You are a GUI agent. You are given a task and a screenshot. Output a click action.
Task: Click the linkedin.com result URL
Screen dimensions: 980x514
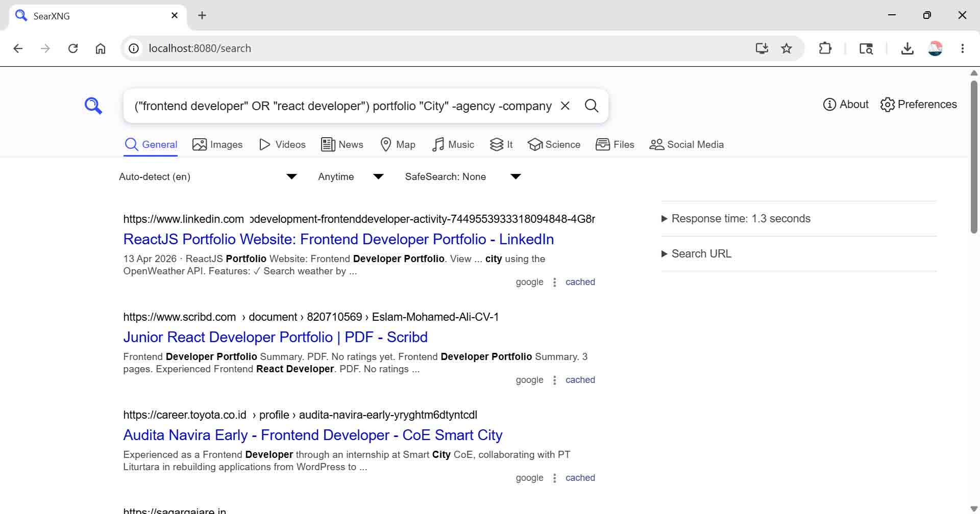(x=359, y=219)
